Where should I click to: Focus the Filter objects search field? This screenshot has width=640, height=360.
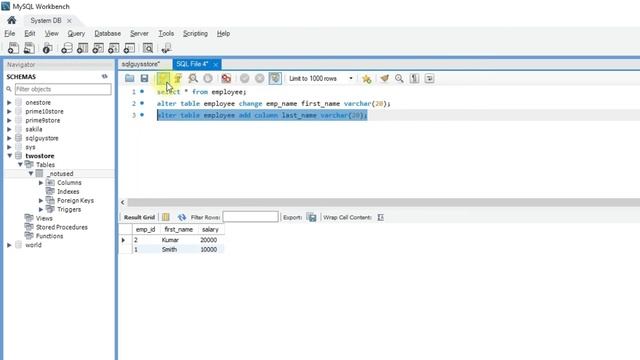[x=63, y=89]
